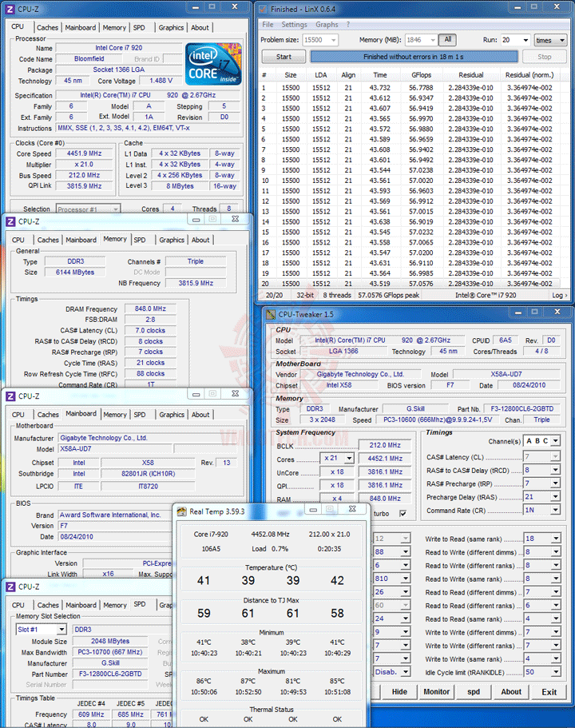Image resolution: width=575 pixels, height=728 pixels.
Task: Click the CPU-Tweaker 1.5 title bar icon
Action: (x=271, y=314)
